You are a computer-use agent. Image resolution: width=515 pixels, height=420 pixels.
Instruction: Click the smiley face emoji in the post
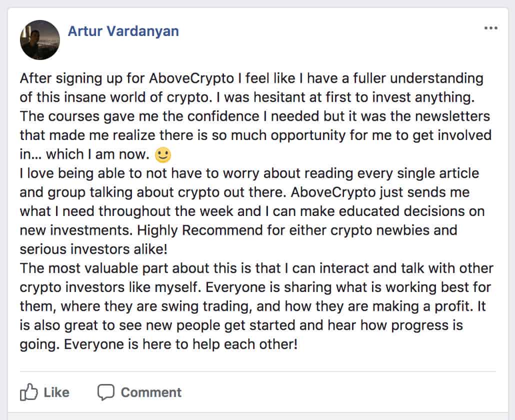[163, 154]
